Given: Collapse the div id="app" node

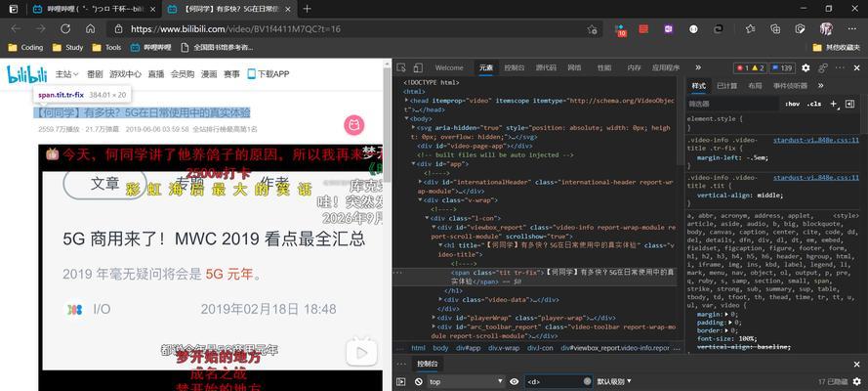Looking at the screenshot, I should tap(414, 164).
